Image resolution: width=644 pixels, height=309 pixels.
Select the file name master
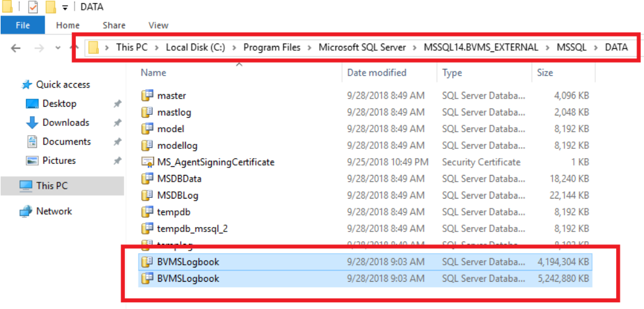[x=171, y=96]
